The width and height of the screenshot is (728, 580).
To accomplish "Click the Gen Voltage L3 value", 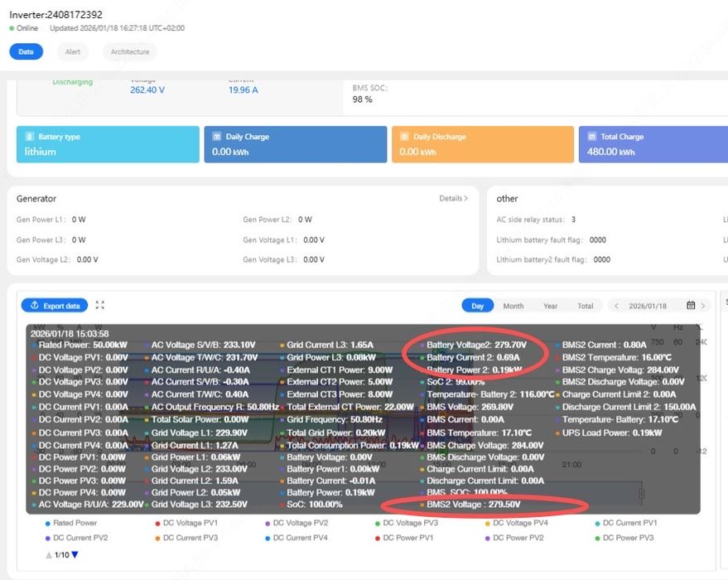I will click(314, 259).
